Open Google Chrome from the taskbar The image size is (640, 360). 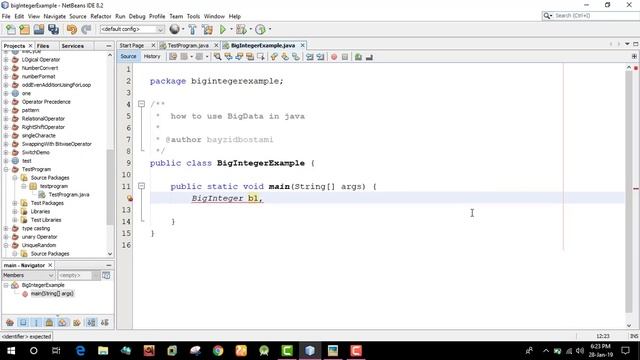pyautogui.click(x=218, y=351)
